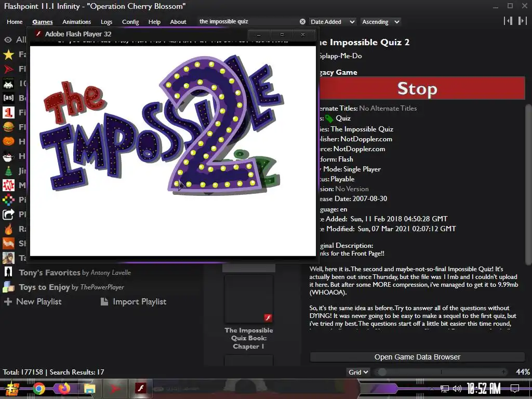Open the portrait avatar playlist icon

(x=8, y=258)
